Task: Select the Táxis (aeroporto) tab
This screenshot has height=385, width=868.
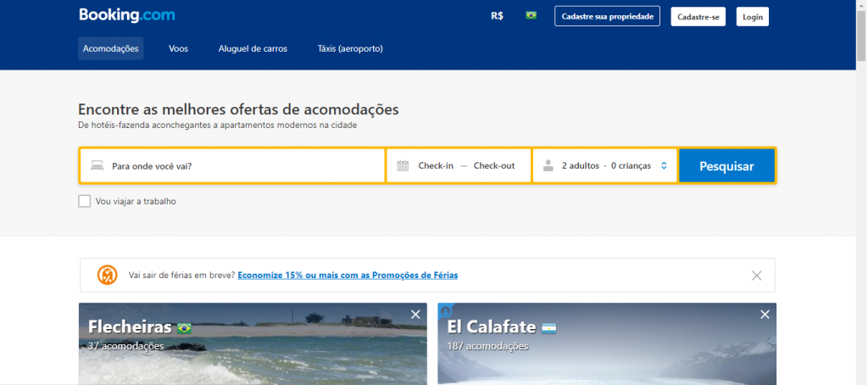Action: pyautogui.click(x=350, y=48)
